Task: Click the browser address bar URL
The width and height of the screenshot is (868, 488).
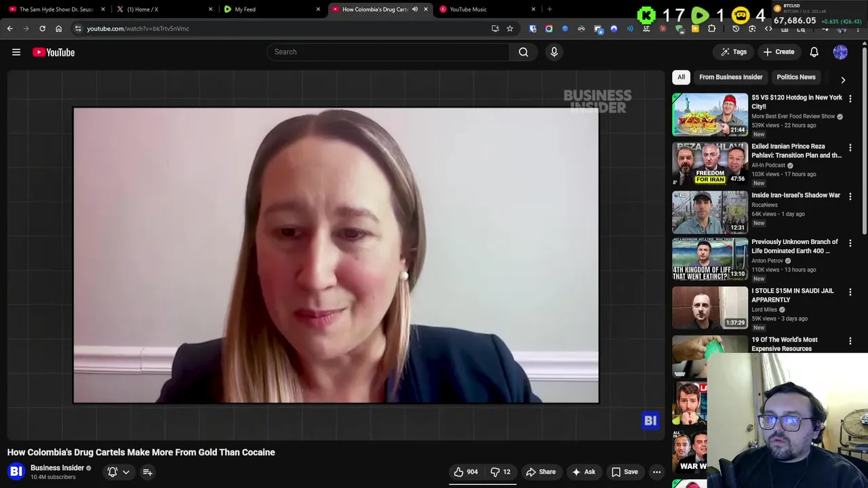Action: pos(138,28)
